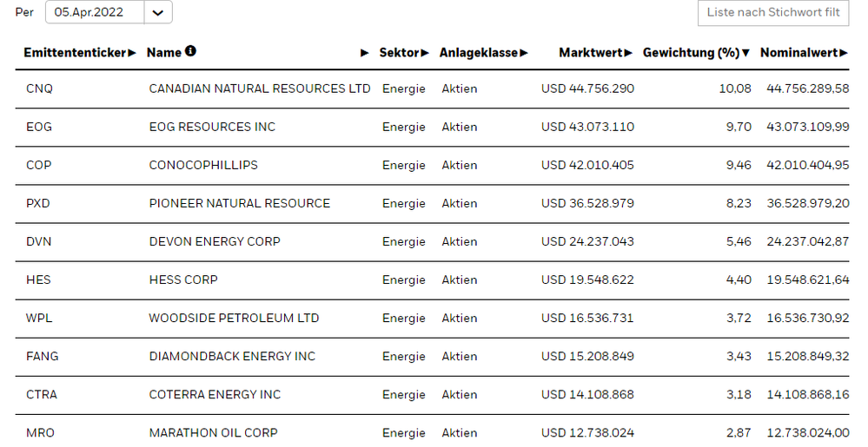Screen dimensions: 868x447
Task: Select nominal value 36.528.979,20
Action: click(x=808, y=203)
